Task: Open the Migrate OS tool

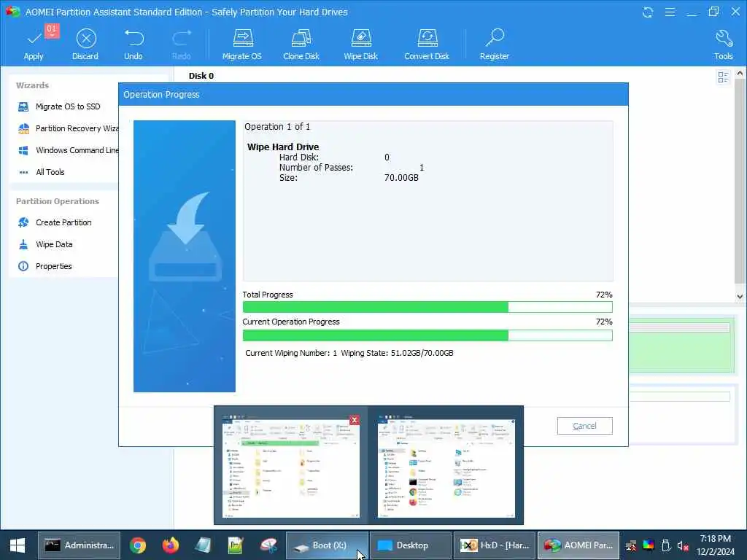Action: click(x=242, y=44)
